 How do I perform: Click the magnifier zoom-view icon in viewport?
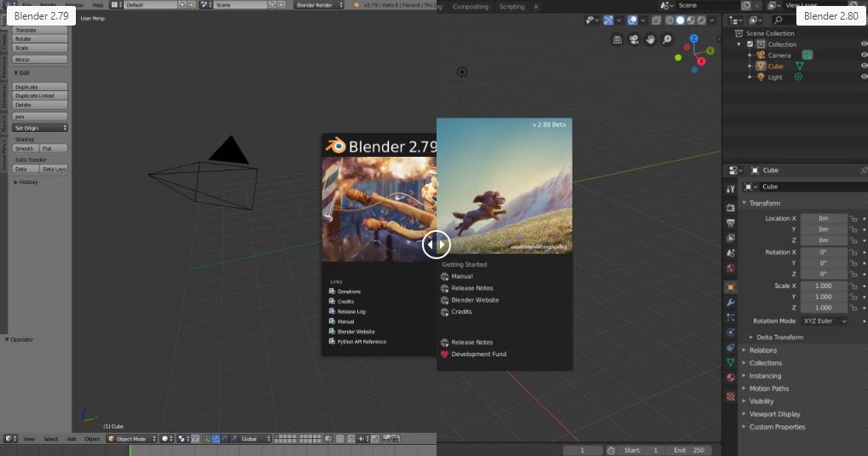(x=667, y=39)
